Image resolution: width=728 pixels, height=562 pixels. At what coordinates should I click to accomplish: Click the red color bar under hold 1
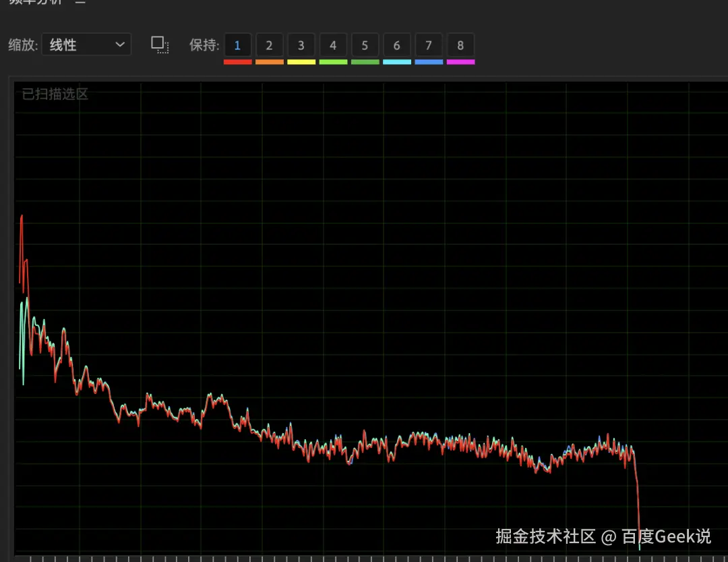(x=238, y=62)
